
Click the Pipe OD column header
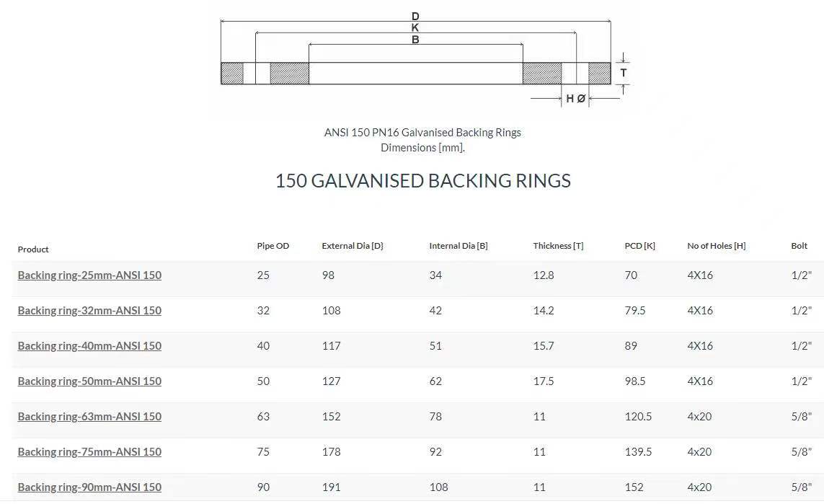(273, 245)
